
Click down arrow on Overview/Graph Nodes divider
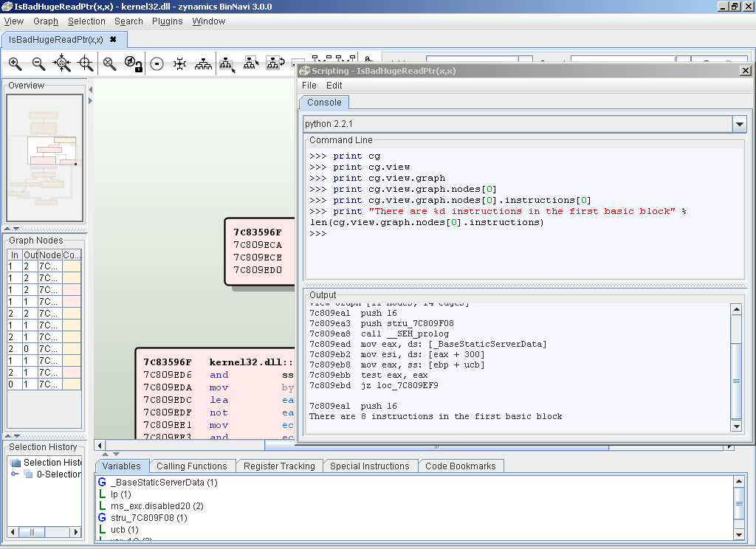click(x=16, y=229)
